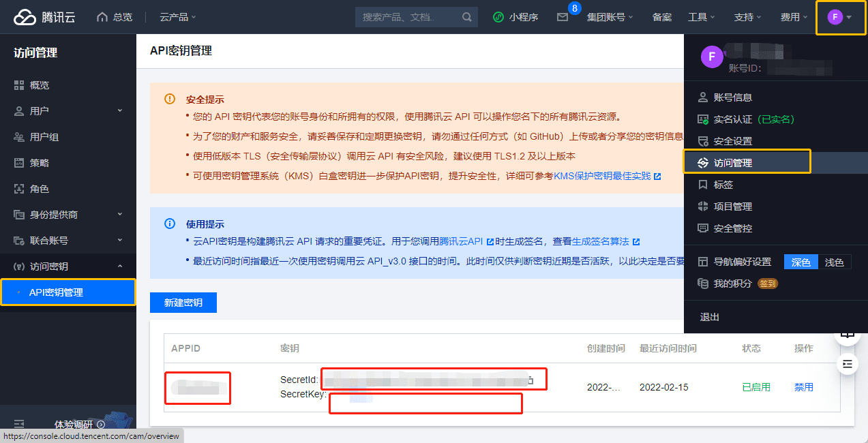The width and height of the screenshot is (868, 443).
Task: Collapse the sidebar with bottom-left icon
Action: [x=19, y=424]
